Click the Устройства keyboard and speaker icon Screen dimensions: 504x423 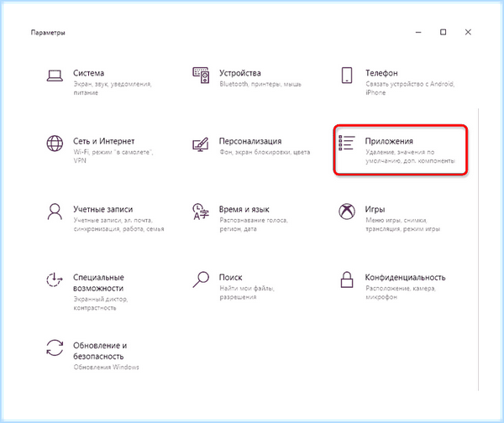(201, 76)
